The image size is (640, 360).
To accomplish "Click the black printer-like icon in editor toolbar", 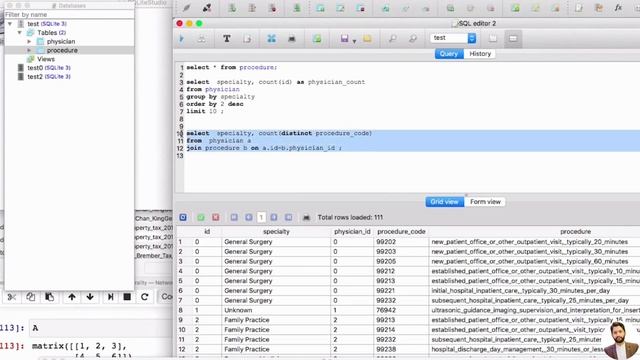I will click(x=291, y=39).
